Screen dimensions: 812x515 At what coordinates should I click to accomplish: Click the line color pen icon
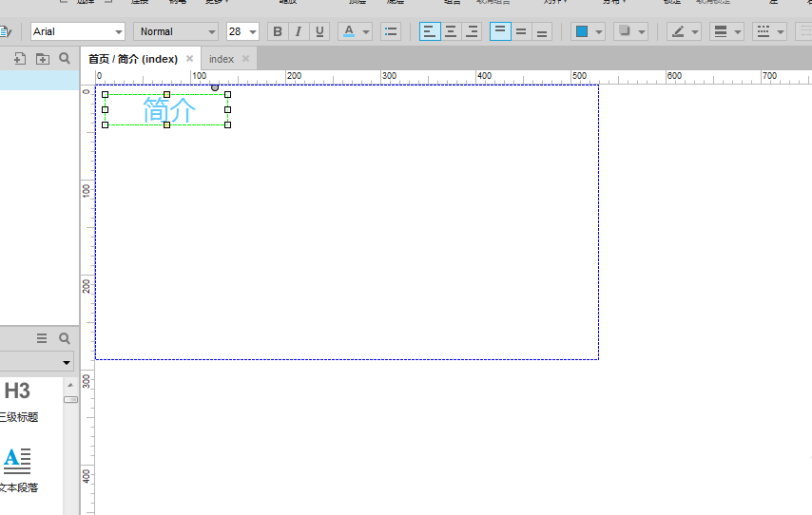coord(677,31)
